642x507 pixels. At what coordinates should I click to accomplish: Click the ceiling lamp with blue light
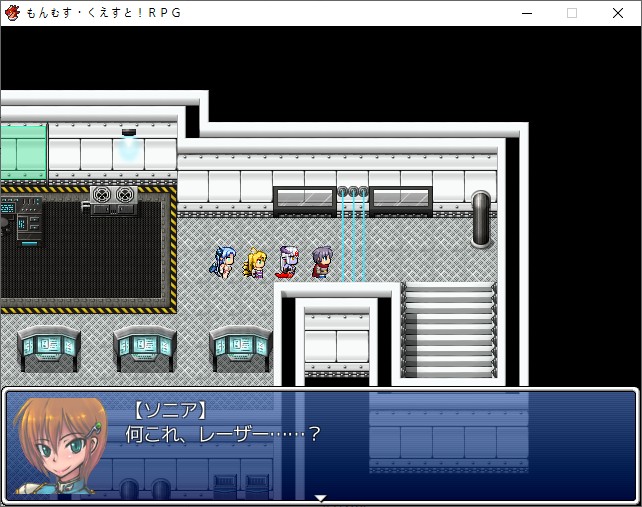pos(129,144)
